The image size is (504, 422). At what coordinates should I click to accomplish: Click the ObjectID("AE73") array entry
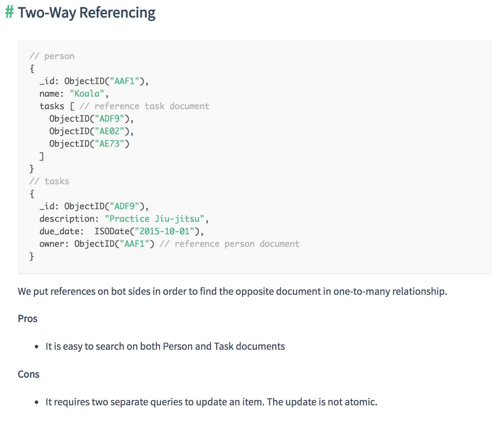89,144
